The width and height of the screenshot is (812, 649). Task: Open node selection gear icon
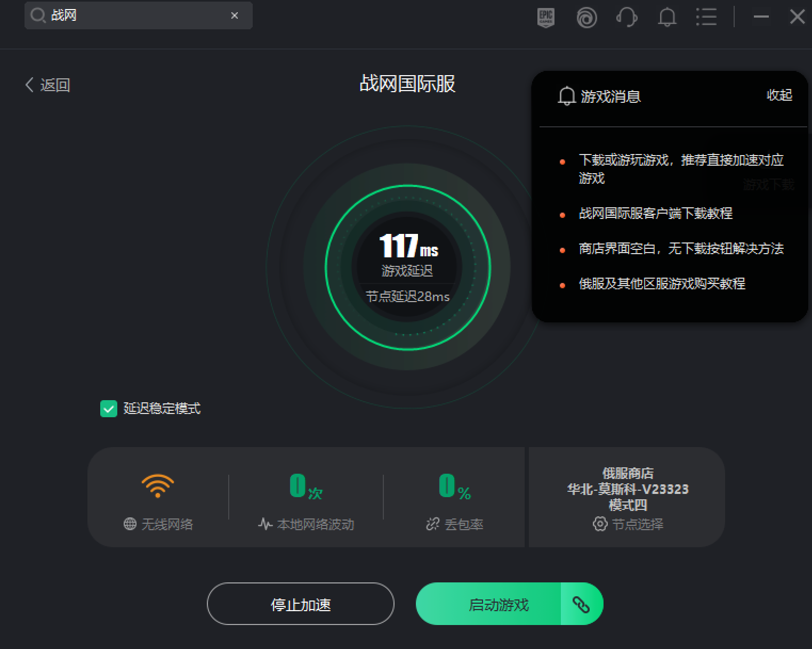tap(600, 524)
